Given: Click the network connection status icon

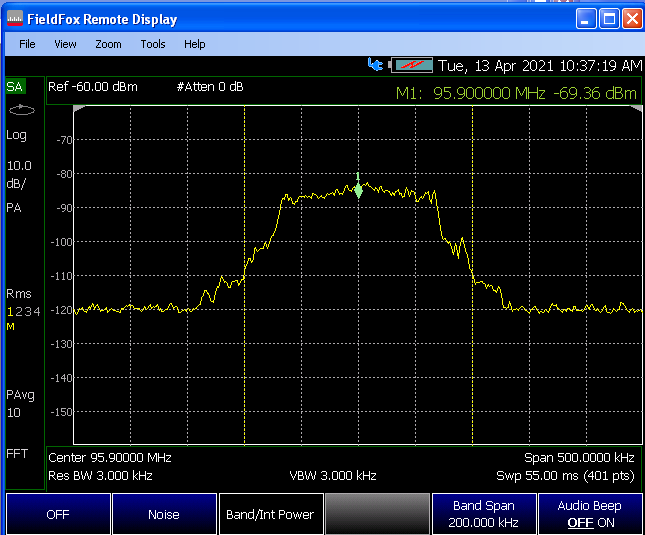Looking at the screenshot, I should (x=376, y=65).
